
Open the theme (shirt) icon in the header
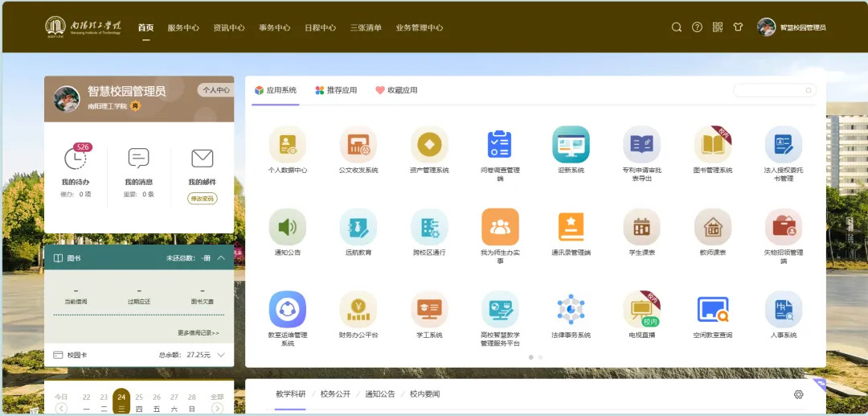click(x=738, y=27)
